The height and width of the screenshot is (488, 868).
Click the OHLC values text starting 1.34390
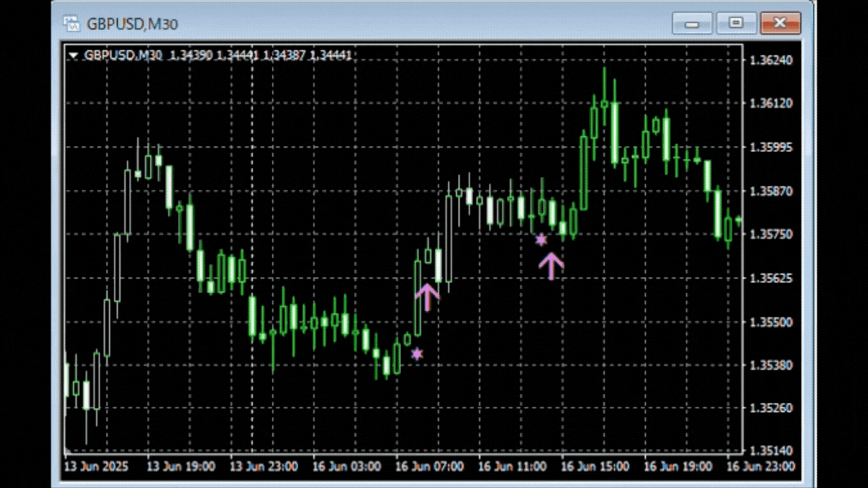click(x=260, y=55)
